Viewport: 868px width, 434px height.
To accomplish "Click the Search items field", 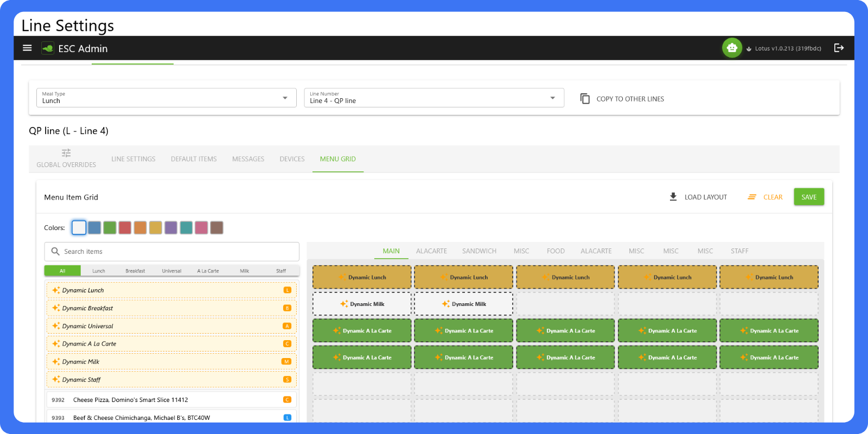I will (172, 252).
